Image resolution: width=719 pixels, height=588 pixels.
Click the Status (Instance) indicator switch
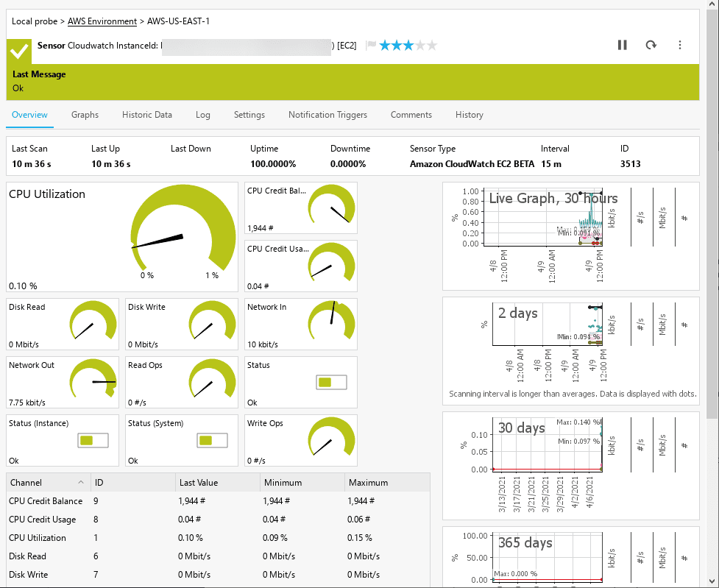[x=93, y=440]
